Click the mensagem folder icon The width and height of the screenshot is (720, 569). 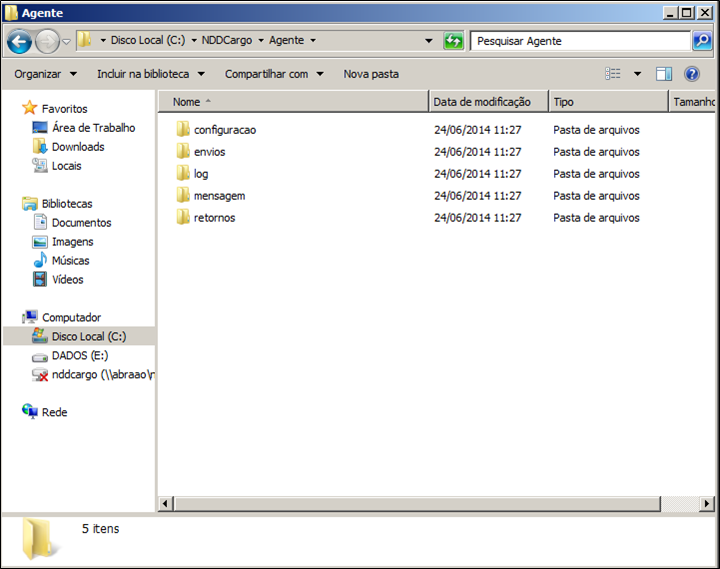click(x=183, y=195)
